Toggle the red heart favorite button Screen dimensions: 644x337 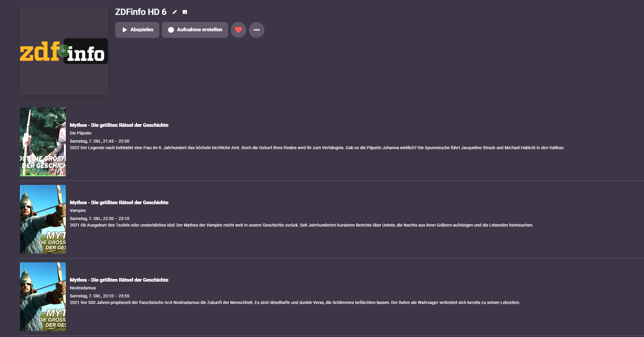tap(238, 30)
